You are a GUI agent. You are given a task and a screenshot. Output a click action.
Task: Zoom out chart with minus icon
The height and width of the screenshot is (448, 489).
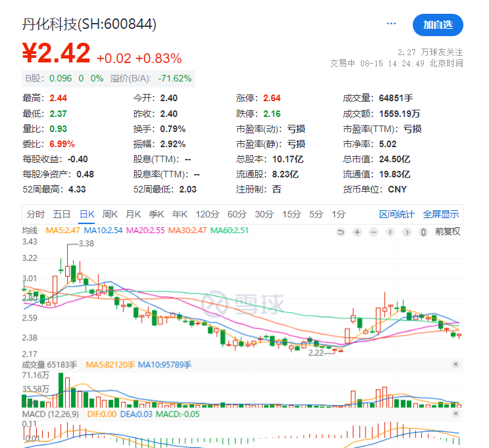[x=373, y=232]
